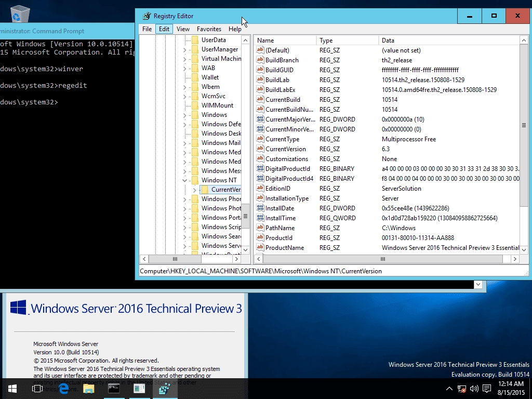The width and height of the screenshot is (532, 399).
Task: Switch to the winver taskbar button
Action: [x=139, y=389]
